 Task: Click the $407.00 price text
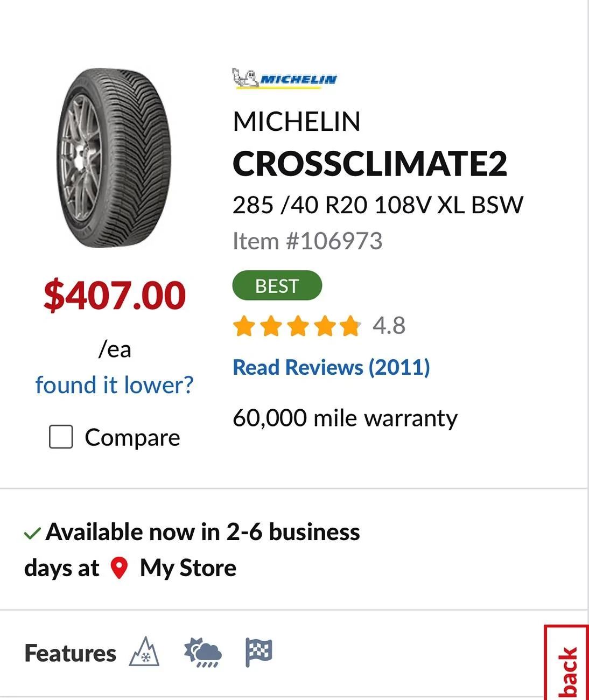click(x=115, y=296)
